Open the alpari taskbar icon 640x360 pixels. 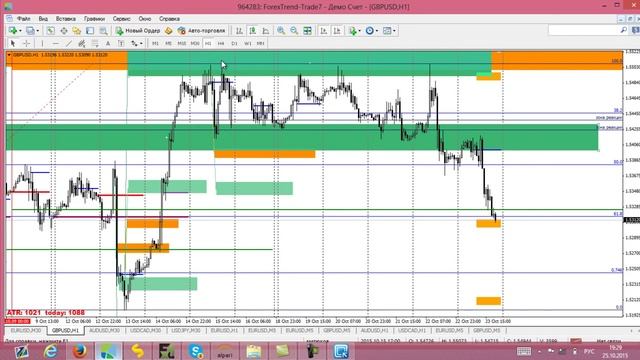[x=224, y=351]
